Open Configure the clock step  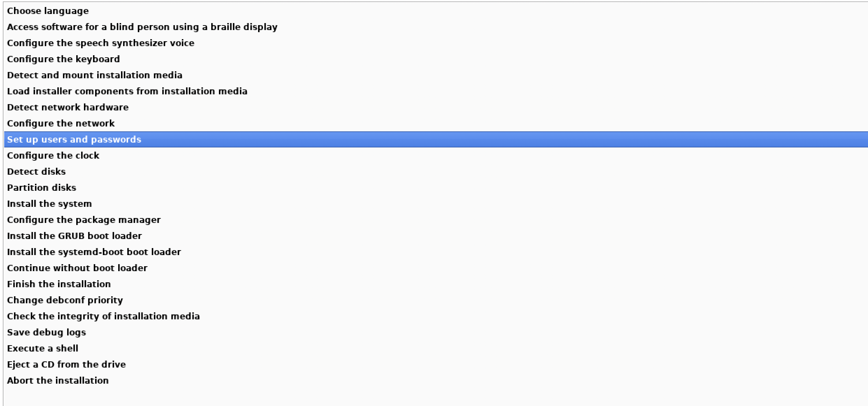pyautogui.click(x=53, y=155)
